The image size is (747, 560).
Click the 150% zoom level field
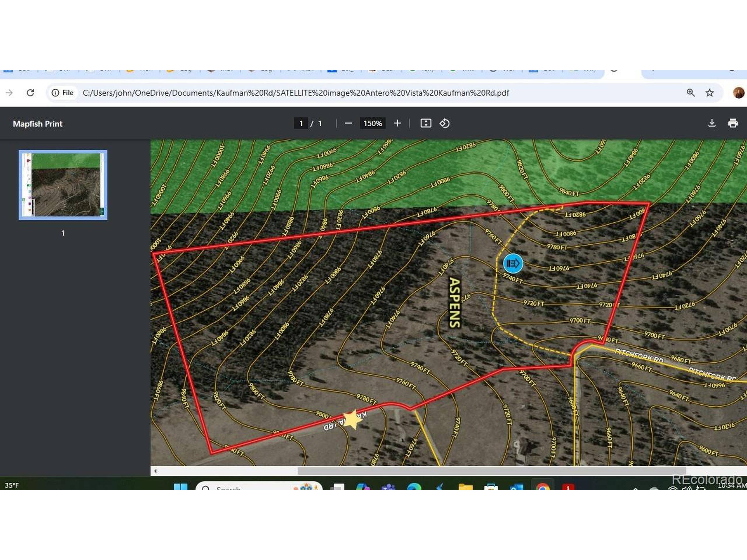(373, 124)
